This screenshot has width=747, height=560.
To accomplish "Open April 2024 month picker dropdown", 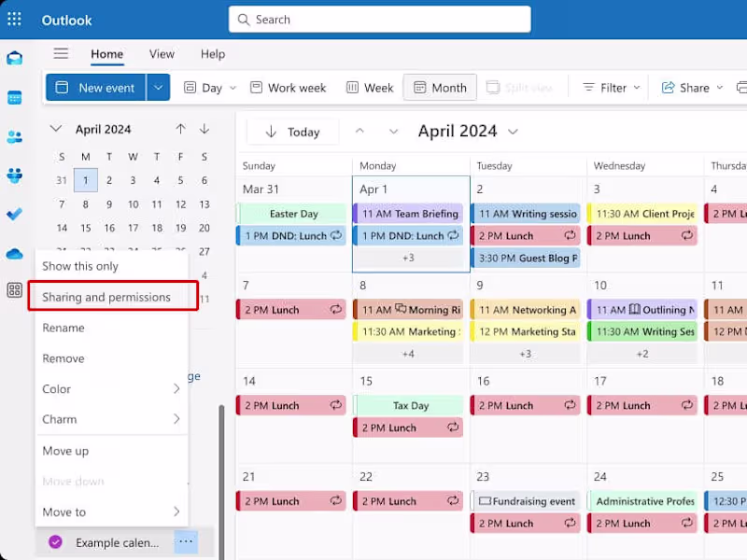I will point(513,132).
